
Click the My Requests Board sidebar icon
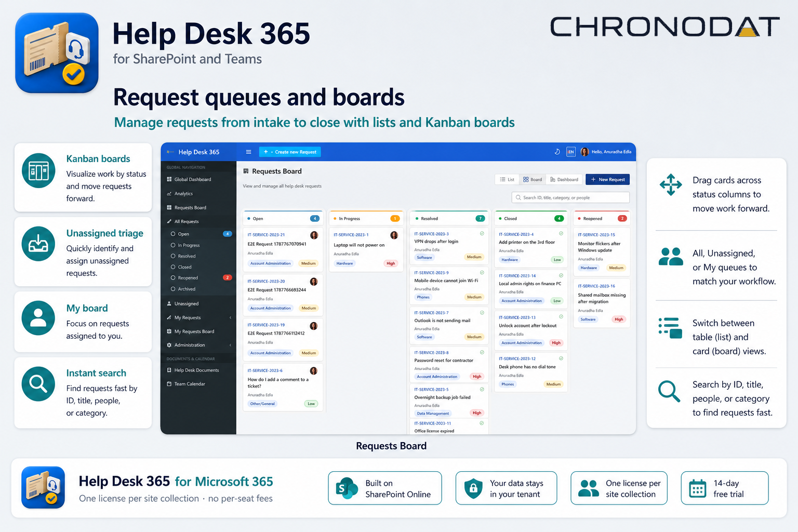pos(169,331)
